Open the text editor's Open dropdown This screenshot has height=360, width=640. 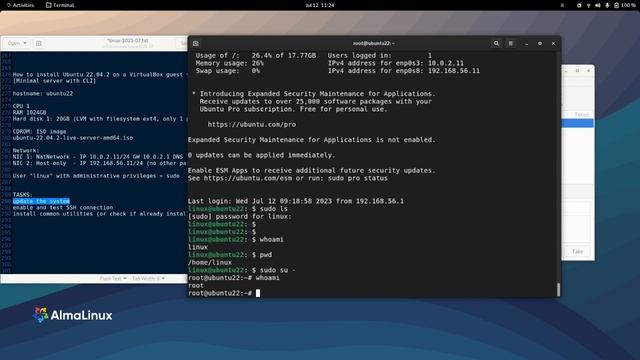[17, 43]
